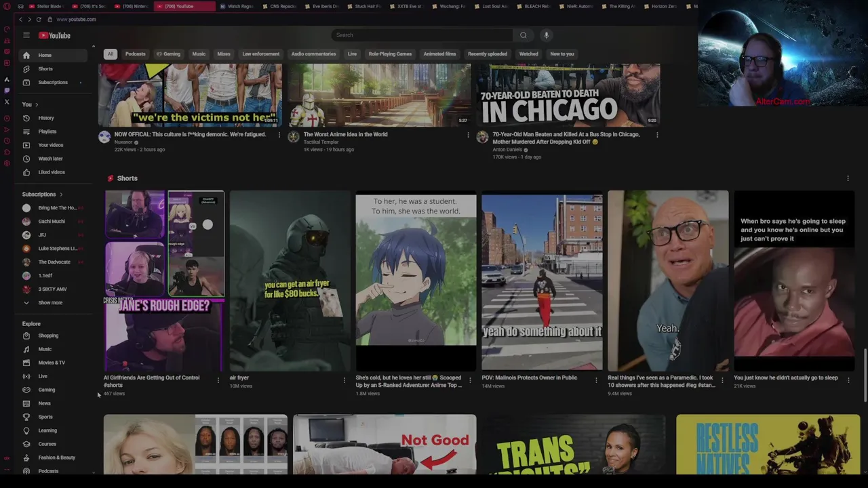868x488 pixels.
Task: Open Learning under Explore
Action: click(x=54, y=430)
